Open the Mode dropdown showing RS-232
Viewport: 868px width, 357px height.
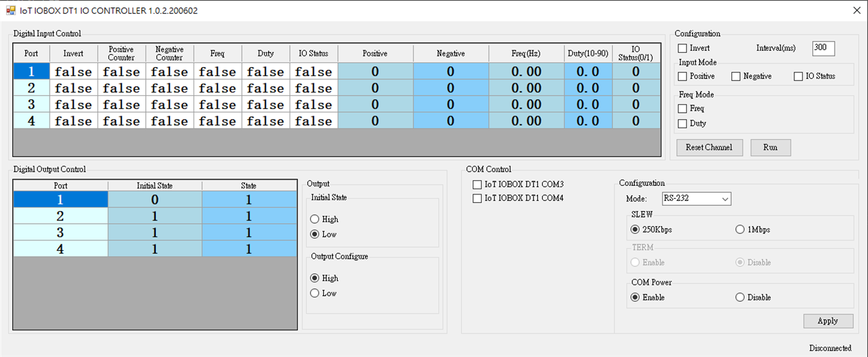click(696, 199)
